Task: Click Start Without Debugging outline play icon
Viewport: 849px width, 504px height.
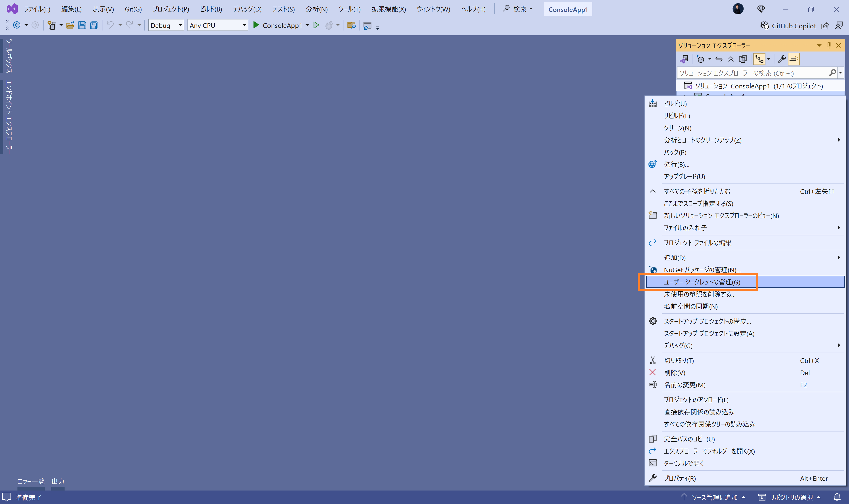Action: pos(316,25)
